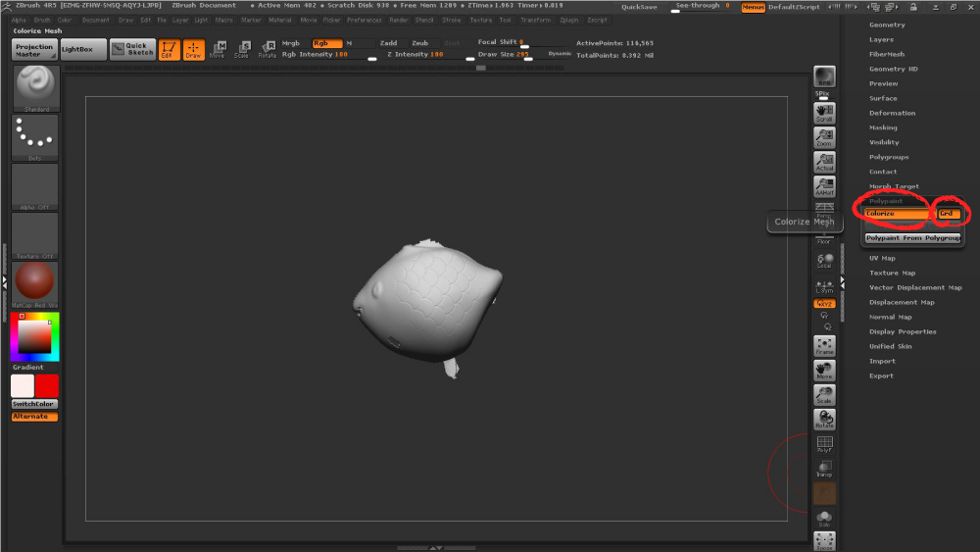Toggle the Rgb painting mode
Screen dimensions: 980x552
tap(327, 43)
